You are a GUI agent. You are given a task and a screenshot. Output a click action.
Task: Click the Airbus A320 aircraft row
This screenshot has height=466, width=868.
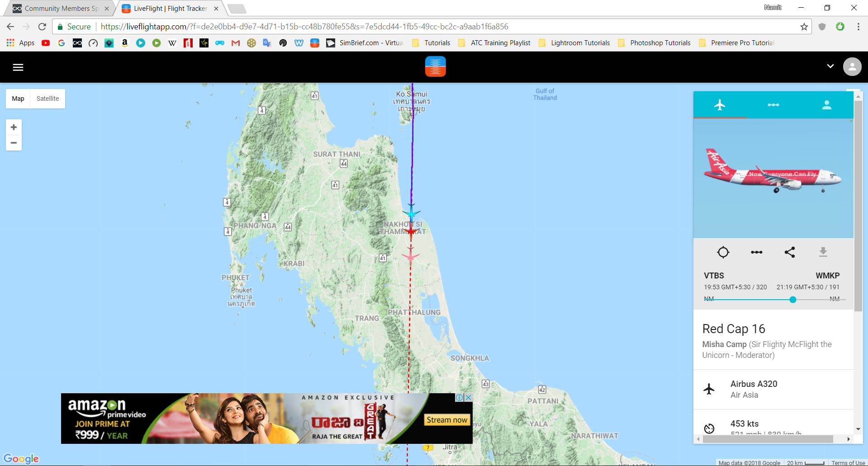pyautogui.click(x=773, y=389)
